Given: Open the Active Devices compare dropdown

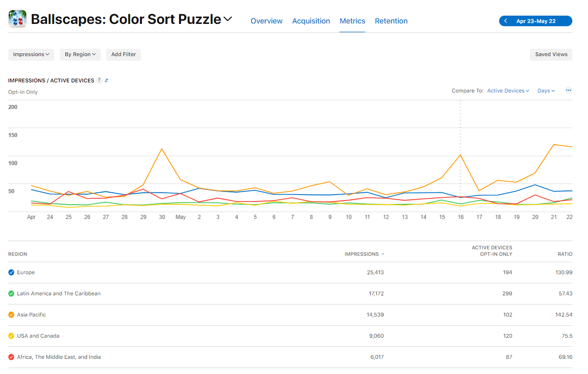Looking at the screenshot, I should click(508, 91).
